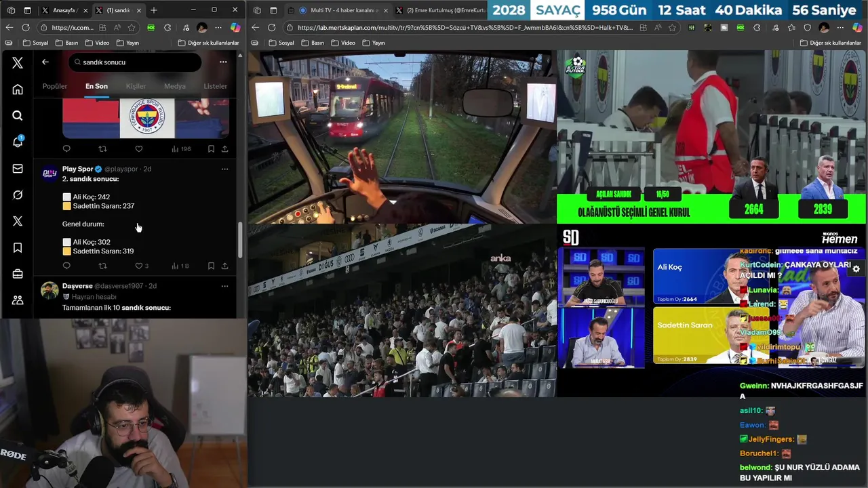Screen dimensions: 868x488
Task: Open Premium X icon in the sidebar
Action: (x=18, y=222)
